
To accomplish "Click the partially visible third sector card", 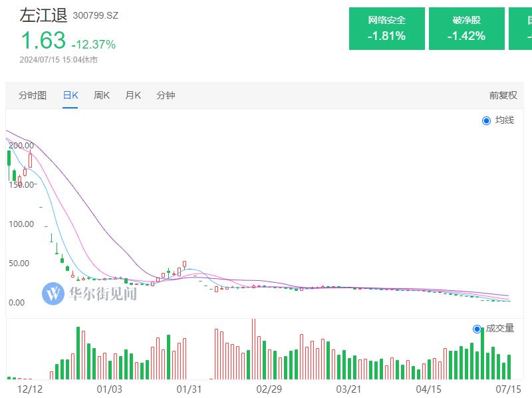I will click(x=521, y=29).
